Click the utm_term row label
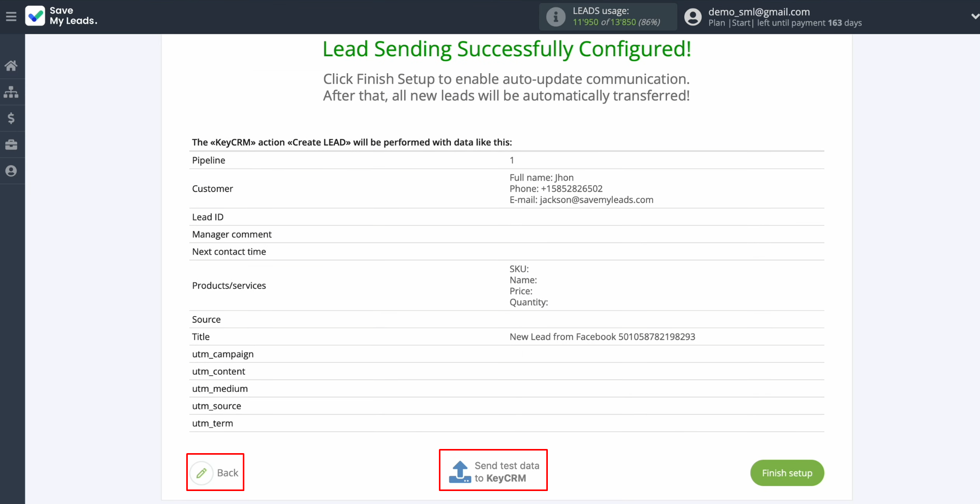 click(x=213, y=424)
